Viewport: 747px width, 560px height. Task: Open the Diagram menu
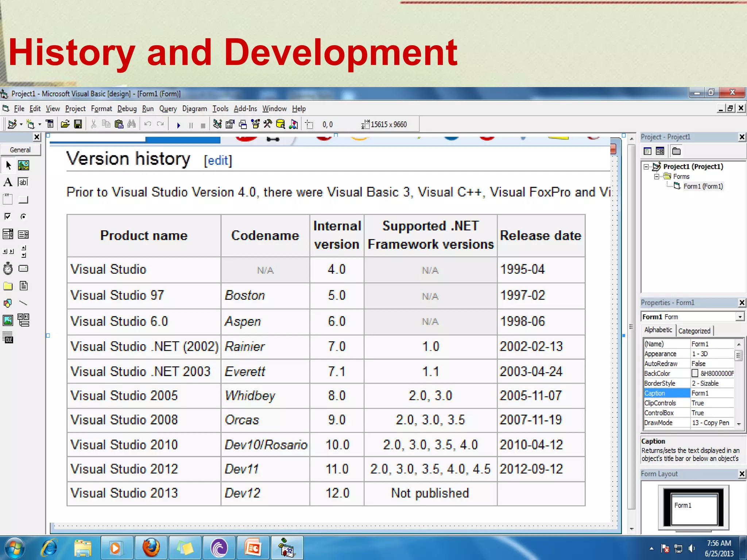[x=194, y=109]
